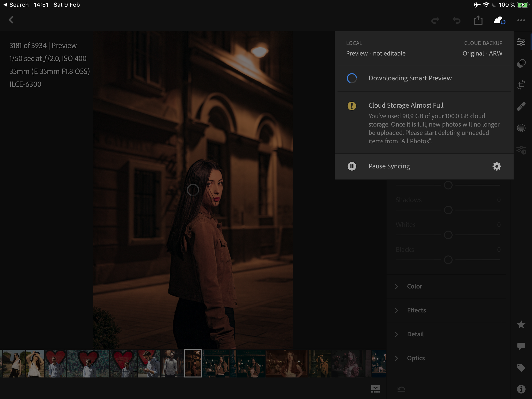Open the three-dots more options menu
This screenshot has height=399, width=532.
[x=521, y=20]
